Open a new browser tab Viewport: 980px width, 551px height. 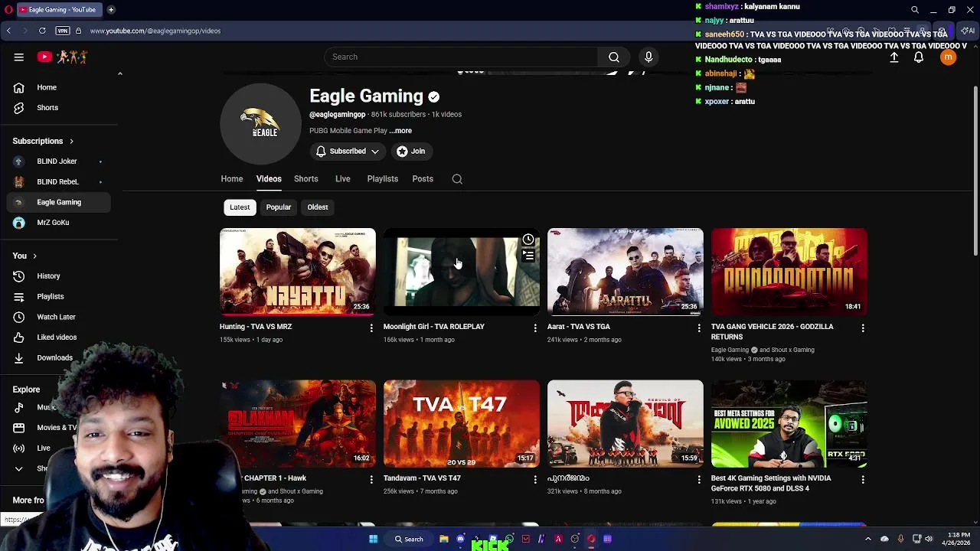pos(111,10)
